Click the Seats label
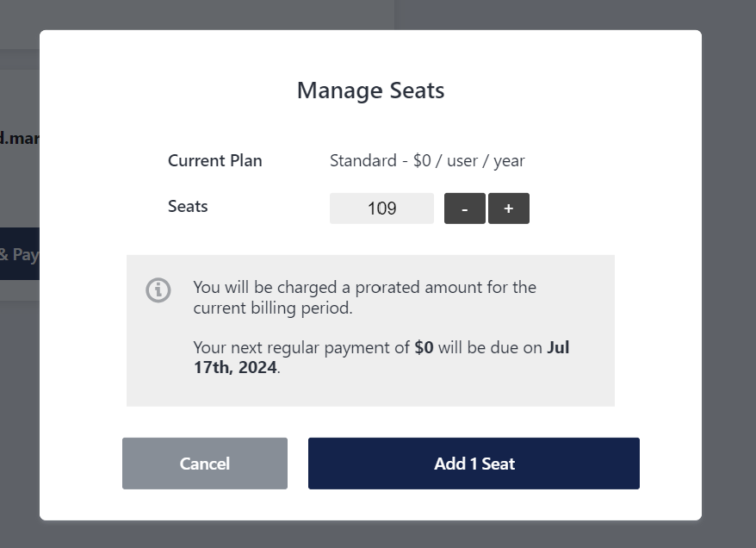 click(188, 207)
